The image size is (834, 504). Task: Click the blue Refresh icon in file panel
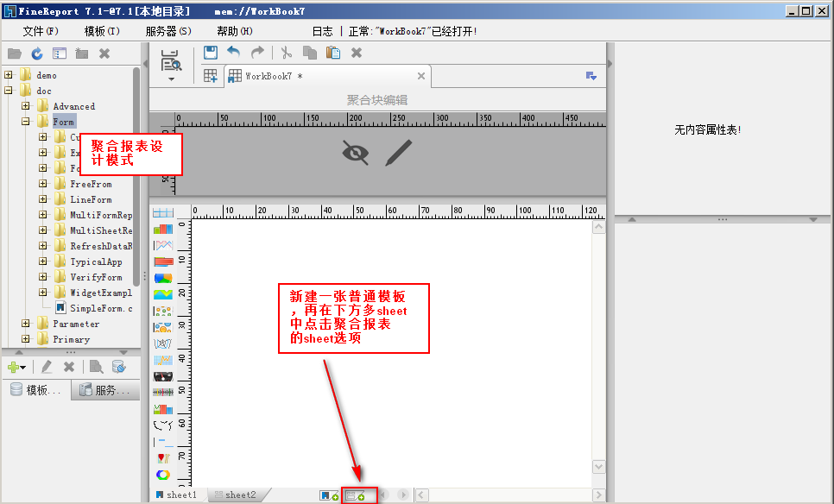click(x=37, y=54)
